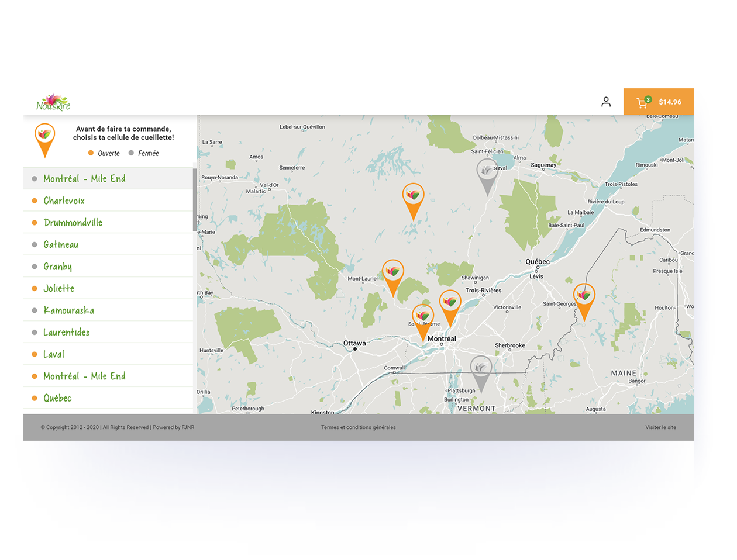Open the user account icon
737x560 pixels.
pyautogui.click(x=606, y=102)
